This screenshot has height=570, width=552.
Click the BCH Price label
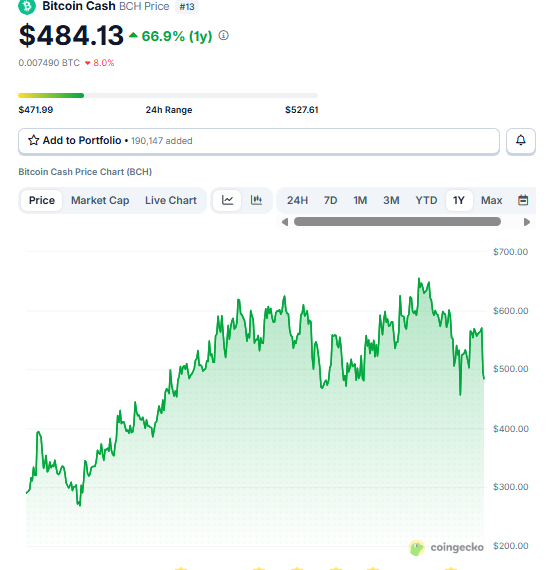(144, 7)
